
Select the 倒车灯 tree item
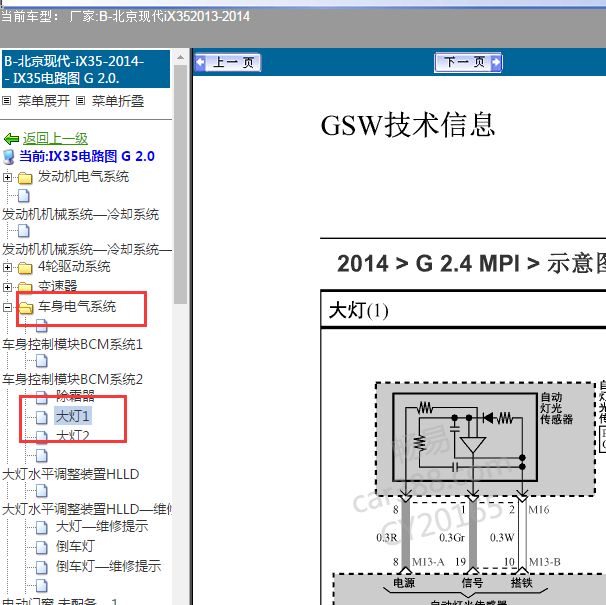point(75,546)
